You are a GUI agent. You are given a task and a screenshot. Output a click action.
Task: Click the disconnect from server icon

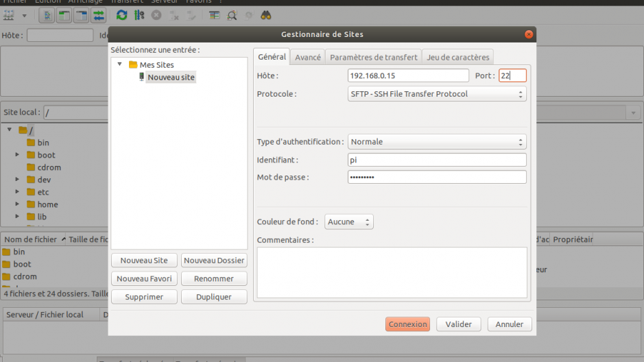coord(174,16)
